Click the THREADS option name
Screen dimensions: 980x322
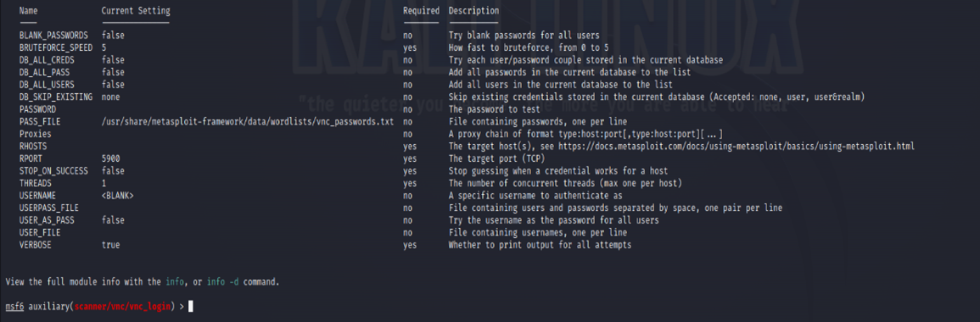click(x=35, y=184)
